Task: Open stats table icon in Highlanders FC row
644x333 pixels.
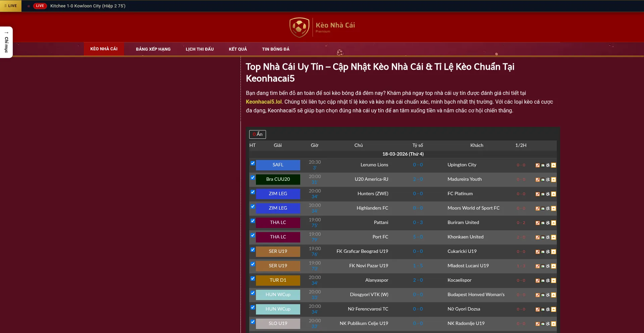Action: point(543,208)
